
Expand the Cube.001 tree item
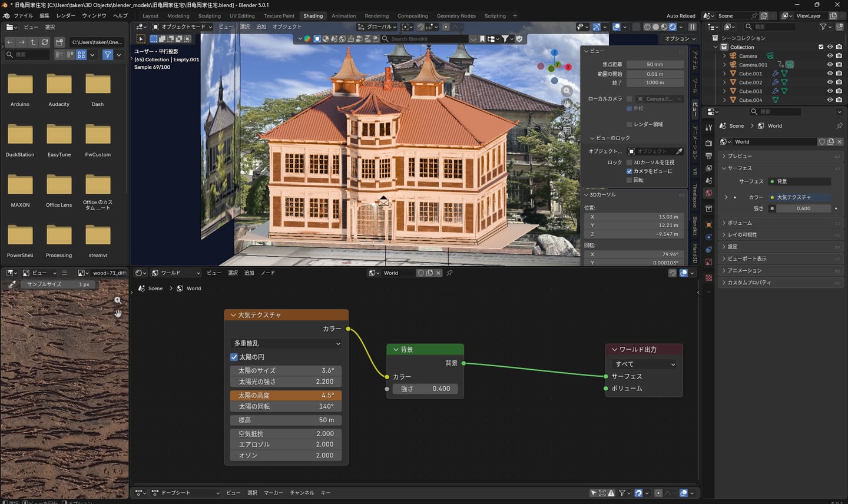(x=724, y=74)
